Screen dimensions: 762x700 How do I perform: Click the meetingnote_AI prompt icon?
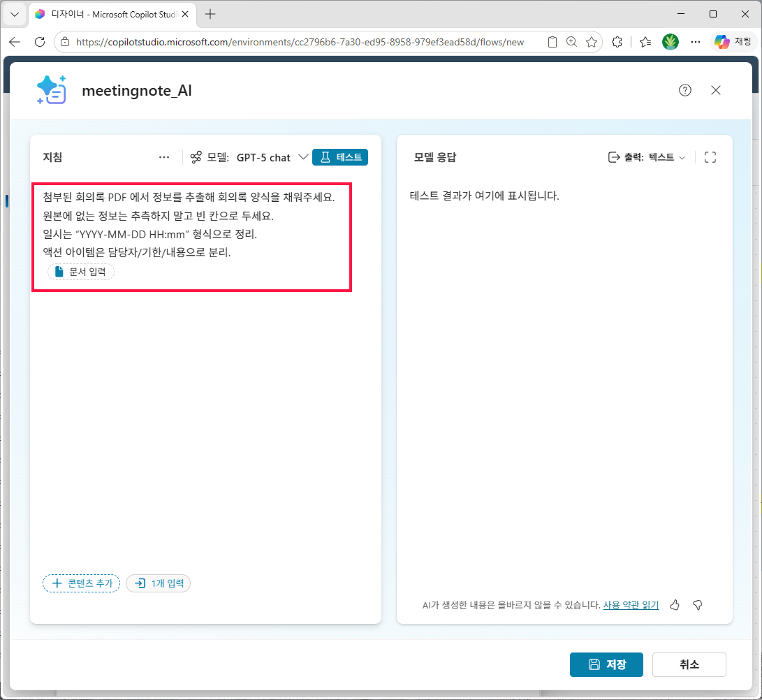pos(52,90)
